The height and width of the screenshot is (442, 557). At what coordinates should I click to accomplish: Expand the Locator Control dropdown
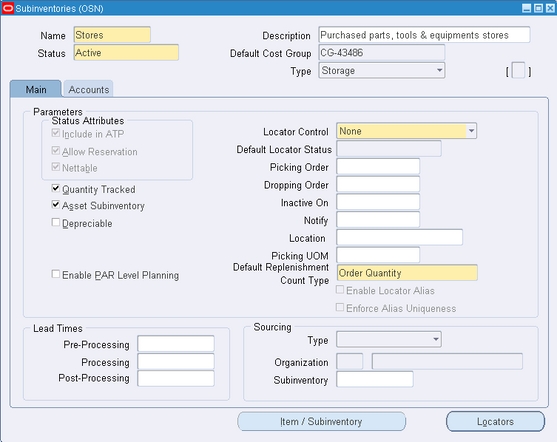(407, 131)
